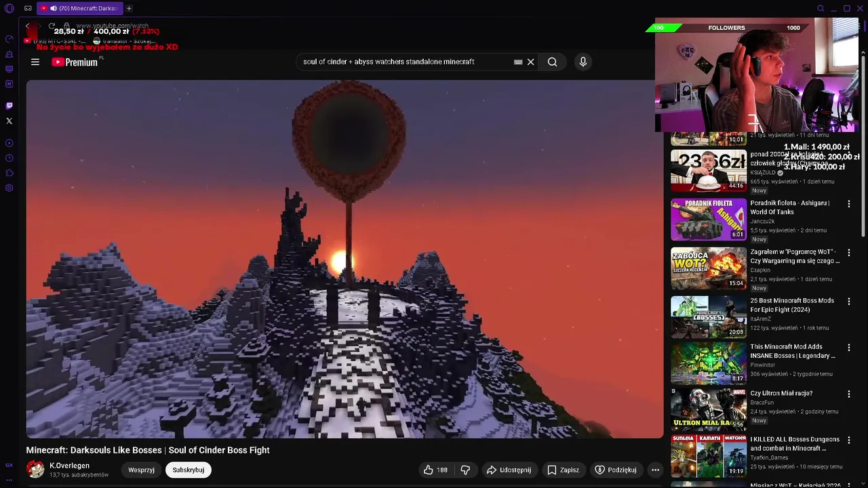
Task: Open GX Control speedometer sidebar icon
Action: [9, 39]
